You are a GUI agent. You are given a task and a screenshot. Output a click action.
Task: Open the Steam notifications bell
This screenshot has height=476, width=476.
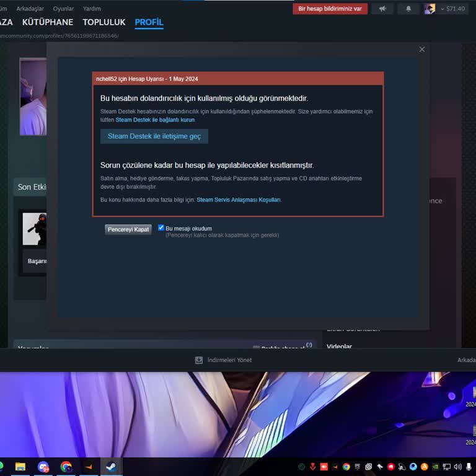408,9
